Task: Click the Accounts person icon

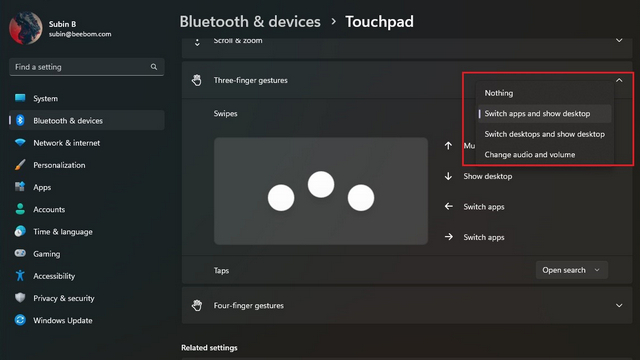Action: point(20,209)
